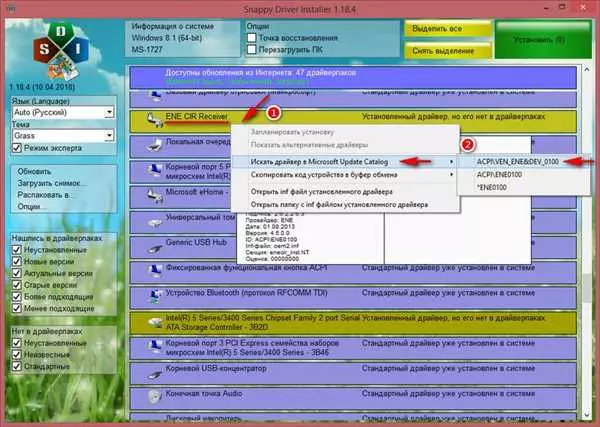Click the application icon in the title bar
Viewport: 600px width, 427px height.
coord(11,8)
